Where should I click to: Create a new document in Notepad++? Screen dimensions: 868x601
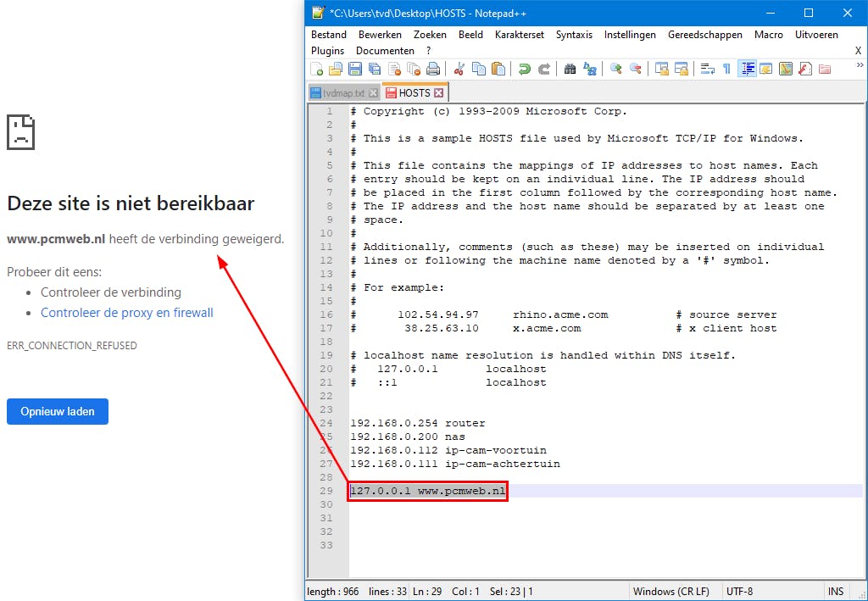point(317,69)
